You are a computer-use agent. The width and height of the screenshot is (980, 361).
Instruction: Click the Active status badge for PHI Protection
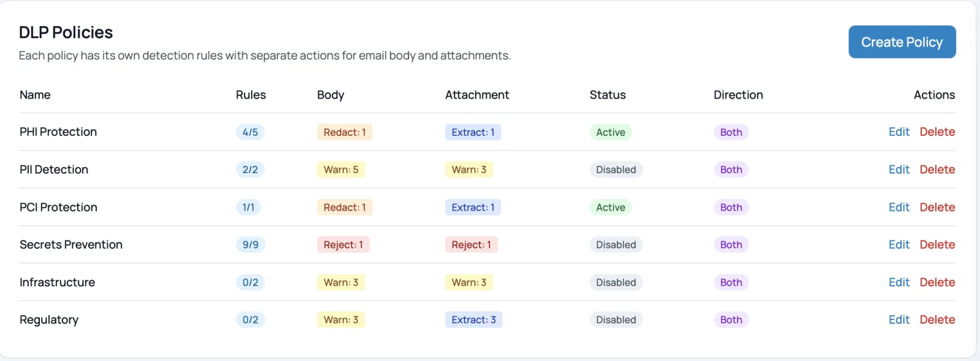tap(611, 132)
